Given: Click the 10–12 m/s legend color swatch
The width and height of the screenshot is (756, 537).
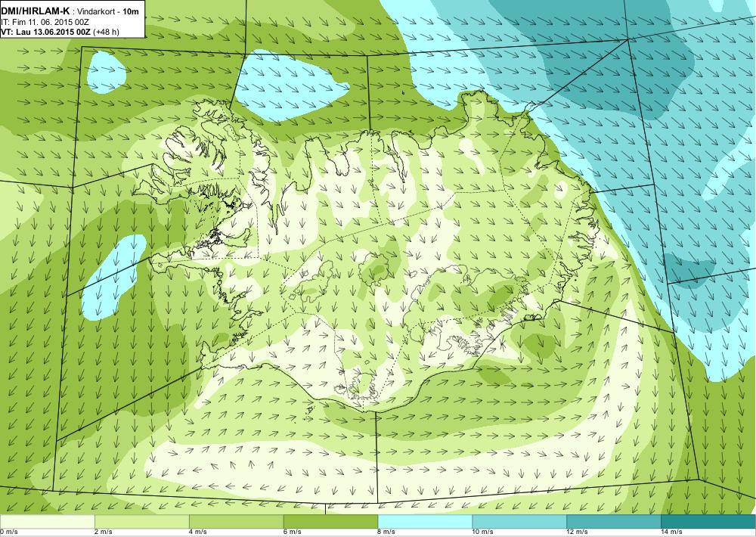Looking at the screenshot, I should pyautogui.click(x=520, y=522).
